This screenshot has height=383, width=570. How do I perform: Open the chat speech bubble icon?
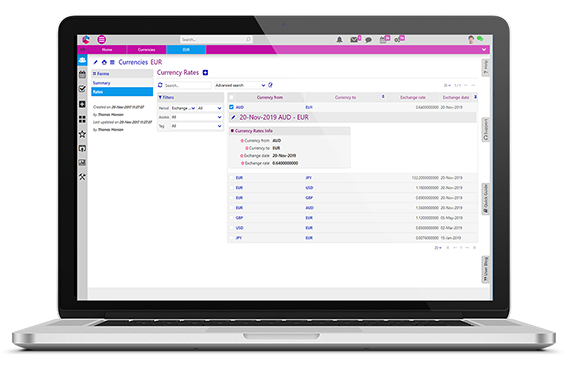click(x=368, y=40)
